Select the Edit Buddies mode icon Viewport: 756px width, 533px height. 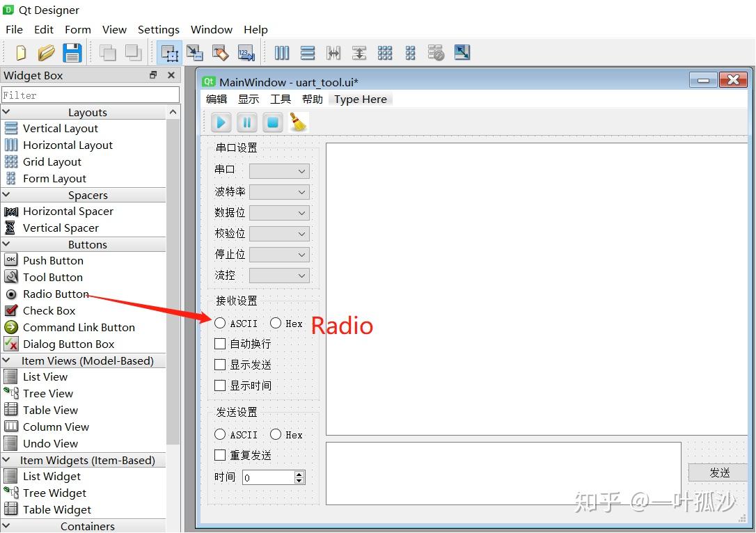pyautogui.click(x=221, y=52)
